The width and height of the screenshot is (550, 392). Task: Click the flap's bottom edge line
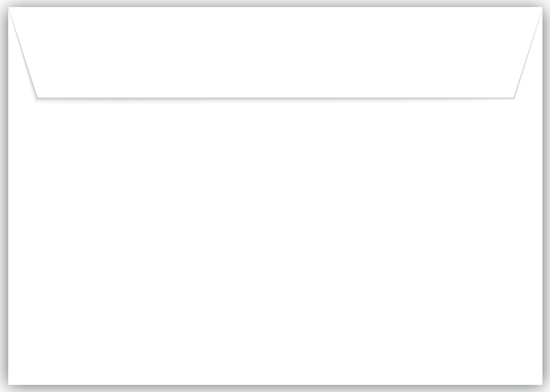coord(275,98)
